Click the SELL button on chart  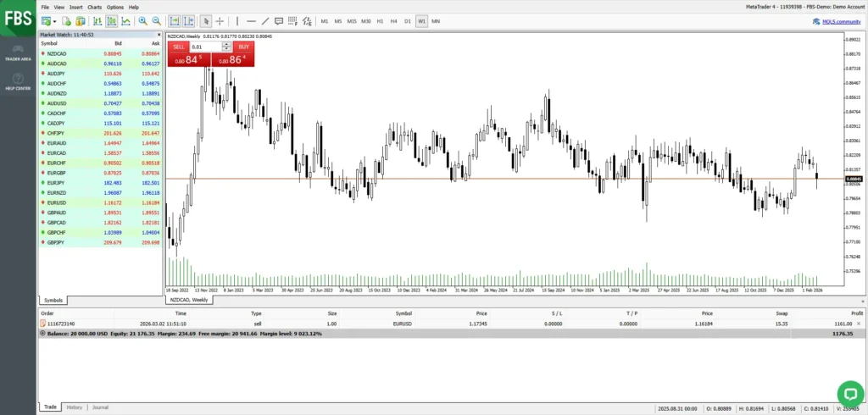pyautogui.click(x=178, y=47)
